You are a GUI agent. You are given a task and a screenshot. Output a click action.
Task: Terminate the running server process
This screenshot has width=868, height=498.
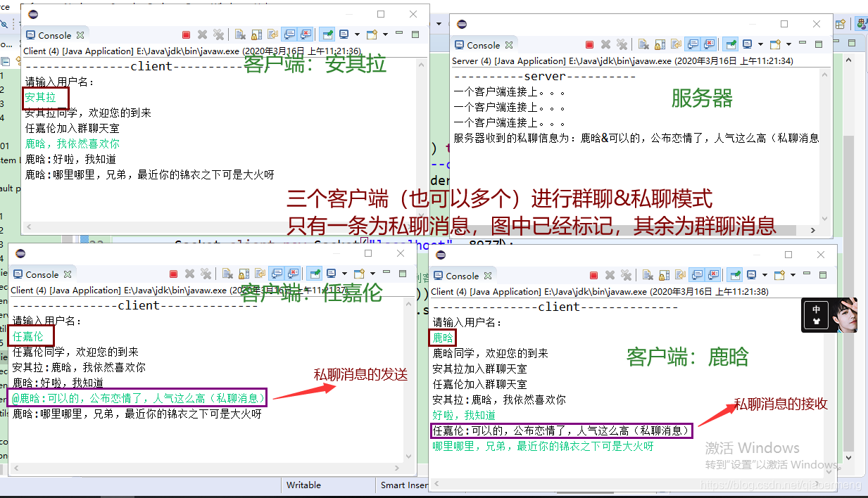pos(590,44)
